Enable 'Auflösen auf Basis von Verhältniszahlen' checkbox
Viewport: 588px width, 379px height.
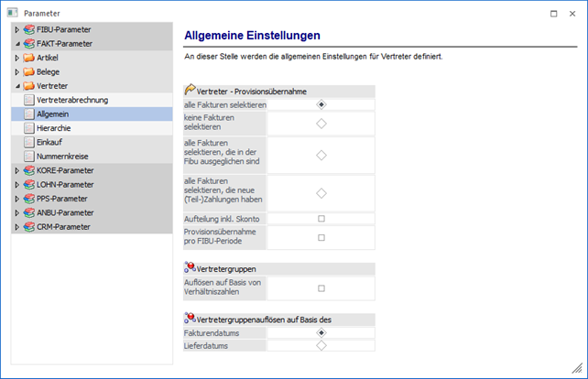pyautogui.click(x=321, y=287)
